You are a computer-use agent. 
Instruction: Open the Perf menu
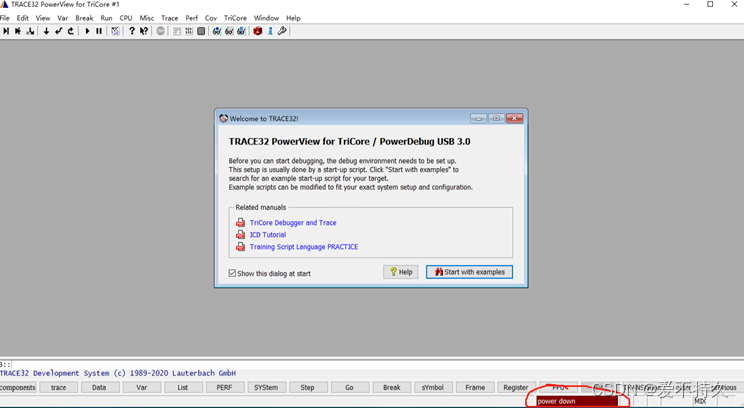(192, 18)
